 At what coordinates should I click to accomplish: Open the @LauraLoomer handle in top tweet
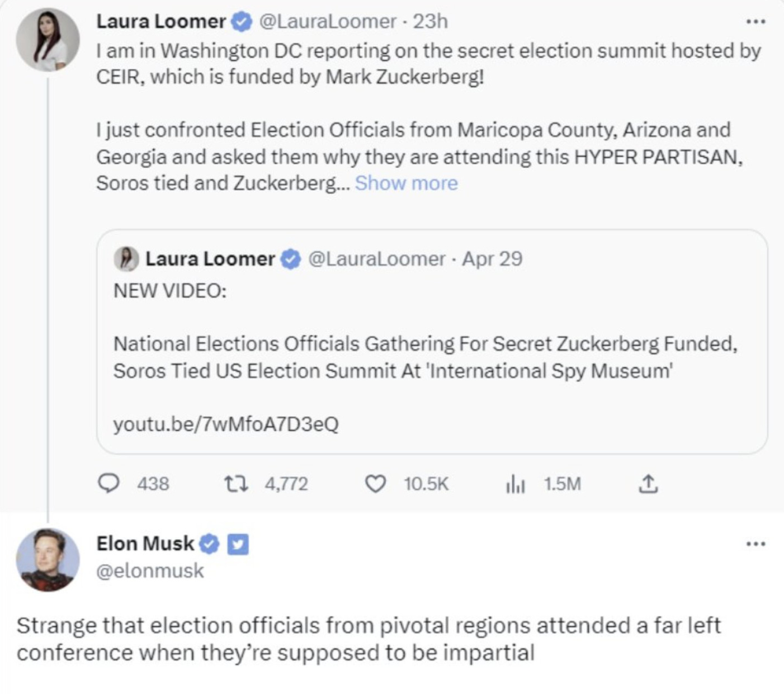[327, 22]
